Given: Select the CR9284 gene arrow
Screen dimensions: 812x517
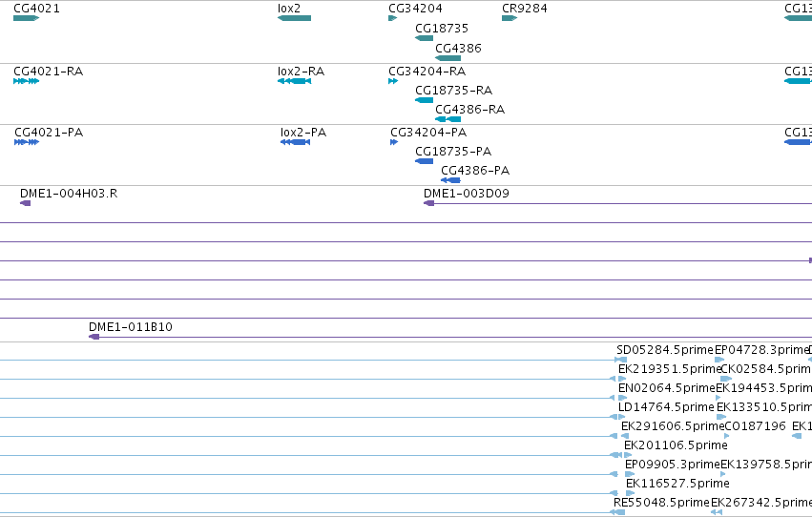Looking at the screenshot, I should pyautogui.click(x=510, y=18).
